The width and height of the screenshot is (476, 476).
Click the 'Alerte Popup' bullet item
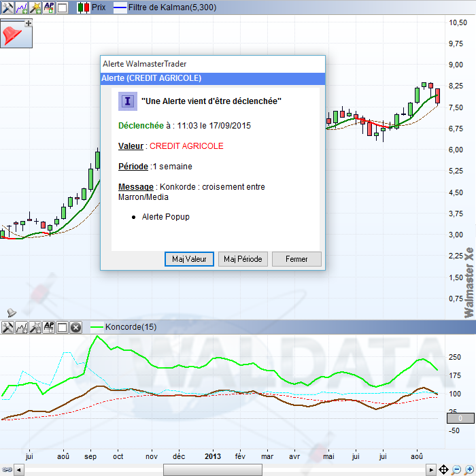165,217
